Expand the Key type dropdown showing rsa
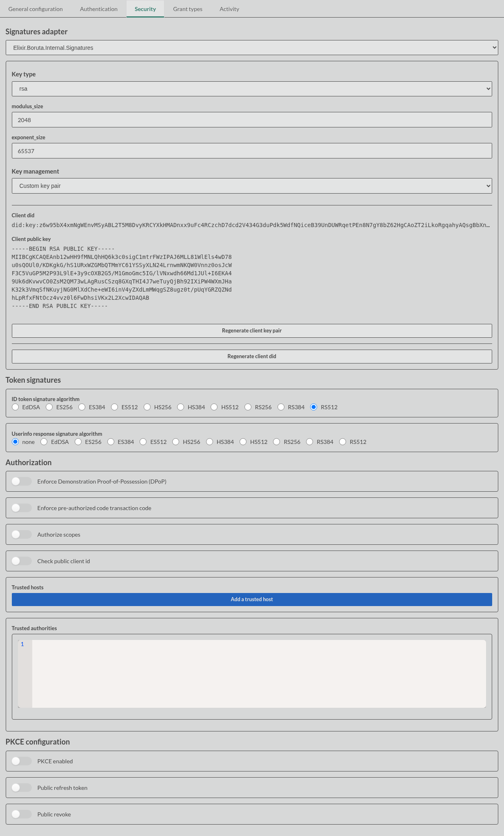Image resolution: width=504 pixels, height=836 pixels. (x=252, y=89)
